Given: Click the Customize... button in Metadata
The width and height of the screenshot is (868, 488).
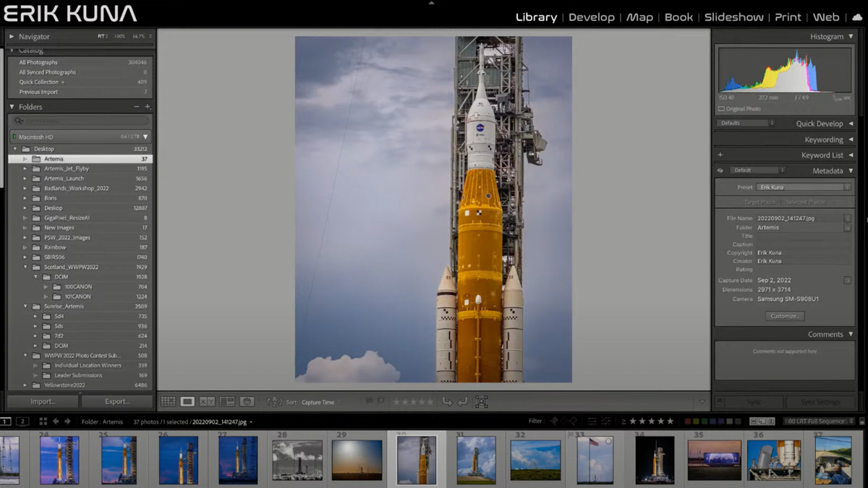Looking at the screenshot, I should click(784, 316).
